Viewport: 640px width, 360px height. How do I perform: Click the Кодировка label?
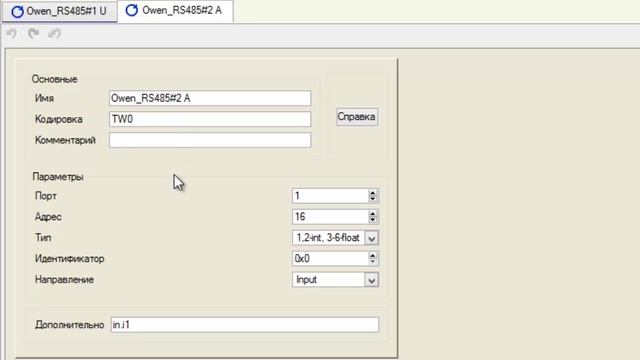tap(59, 119)
